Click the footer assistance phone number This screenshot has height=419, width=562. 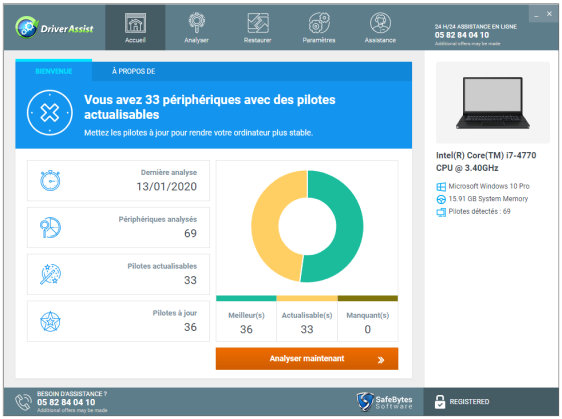coord(66,402)
